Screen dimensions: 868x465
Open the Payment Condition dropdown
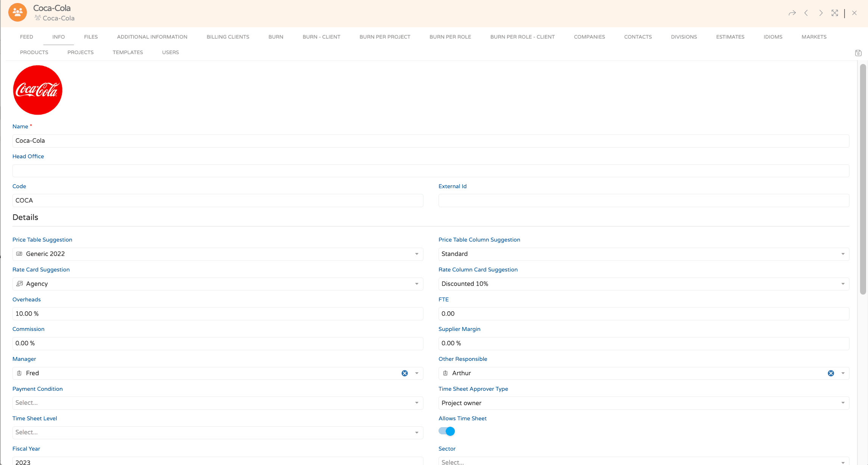tap(417, 403)
